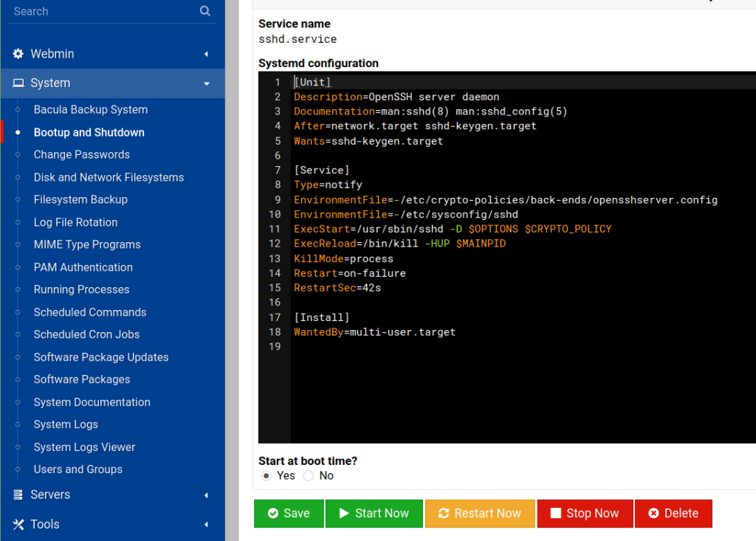Click the ExecReload=/bin/kill line
This screenshot has height=541, width=756.
399,244
